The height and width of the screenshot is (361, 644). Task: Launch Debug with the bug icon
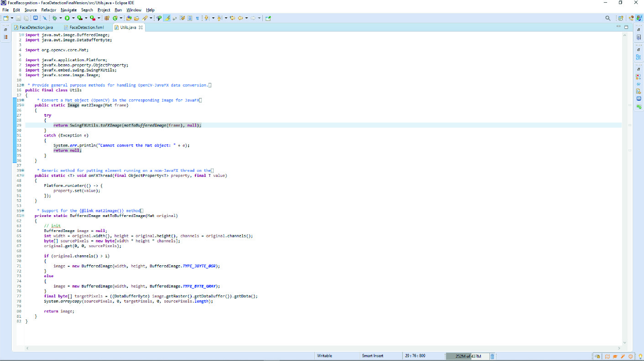[54, 18]
